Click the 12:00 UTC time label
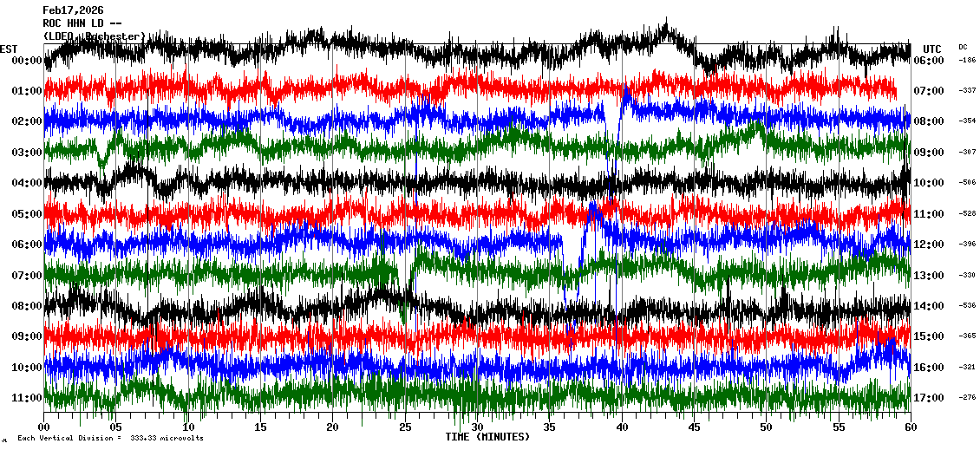 tap(929, 245)
